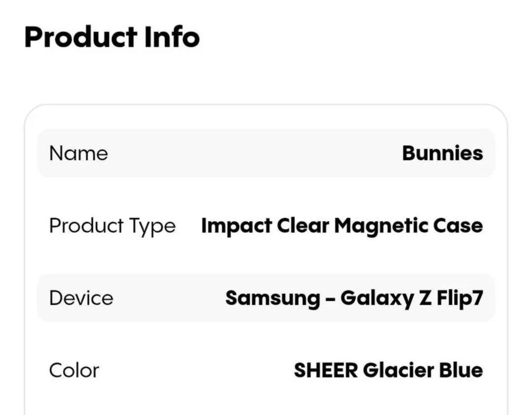Select the Device row

pos(266,297)
